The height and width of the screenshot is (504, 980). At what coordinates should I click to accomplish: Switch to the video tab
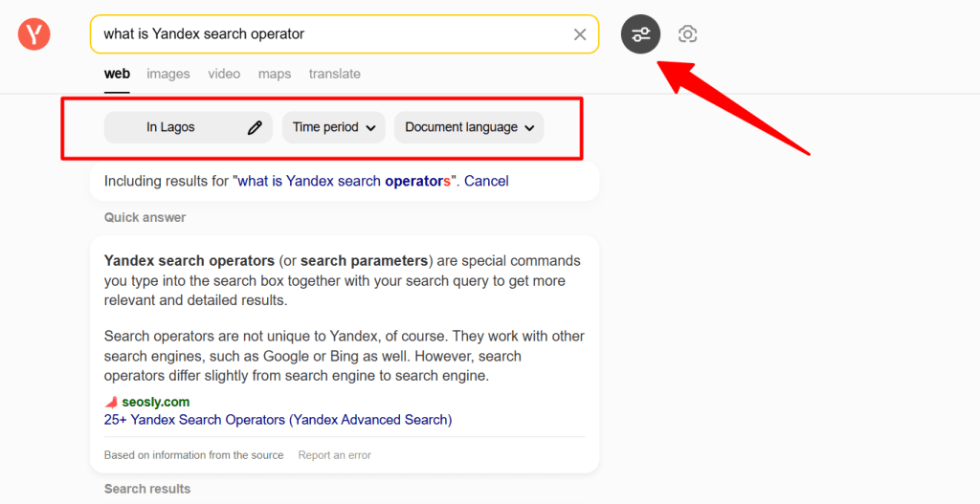(x=224, y=74)
